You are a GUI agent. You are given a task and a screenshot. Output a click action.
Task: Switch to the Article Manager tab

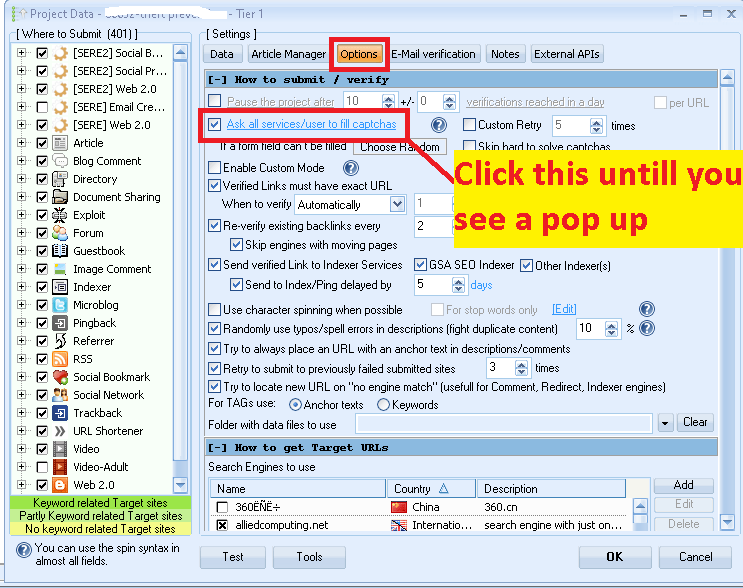(289, 54)
